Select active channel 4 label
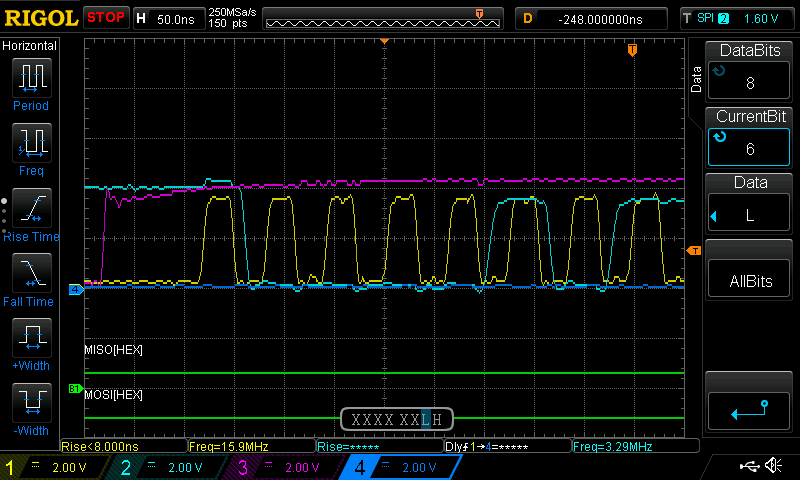The width and height of the screenshot is (800, 480). [401, 467]
